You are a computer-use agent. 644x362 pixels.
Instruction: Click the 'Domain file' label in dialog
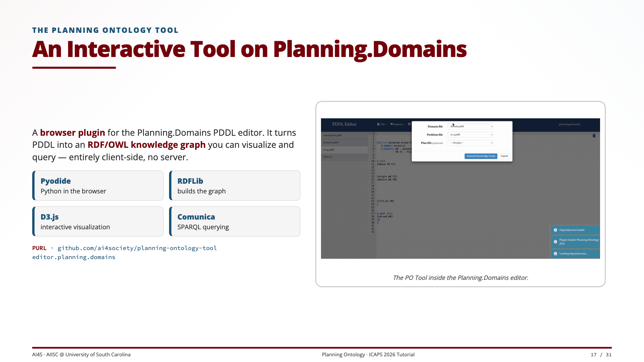pos(435,127)
